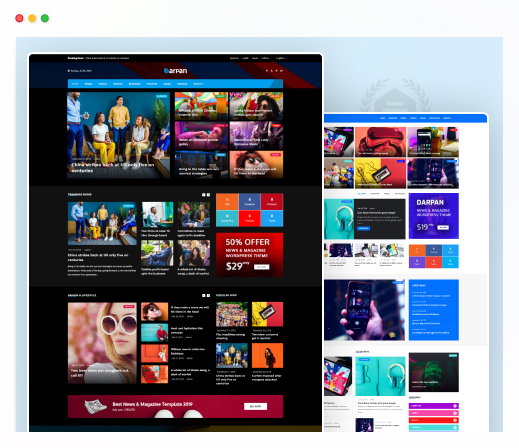Screen dimensions: 519x448
Task: Click the circle icon on the purple category bar
Action: tap(455, 406)
